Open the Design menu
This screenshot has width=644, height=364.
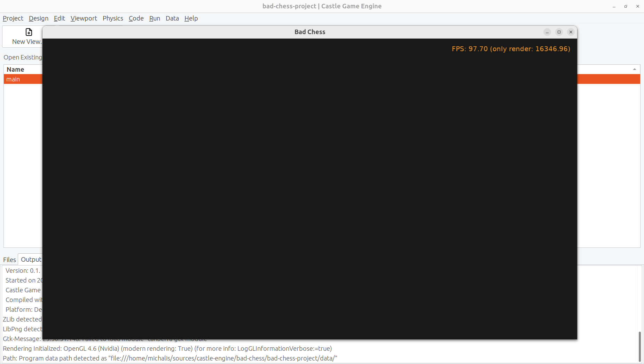pyautogui.click(x=39, y=18)
